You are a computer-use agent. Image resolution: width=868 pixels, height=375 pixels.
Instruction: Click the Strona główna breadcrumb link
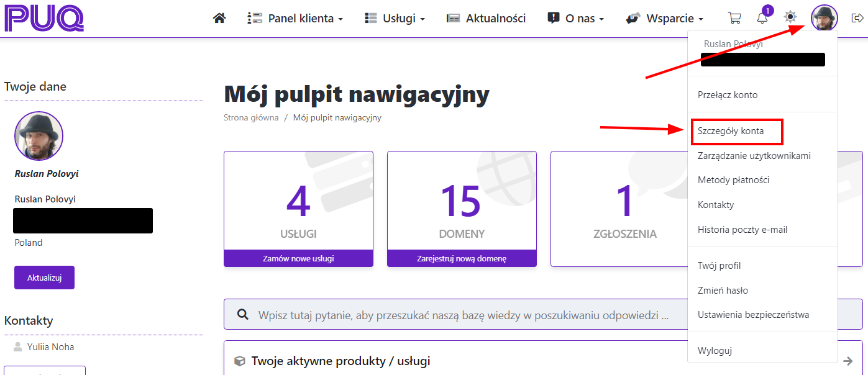(x=251, y=117)
